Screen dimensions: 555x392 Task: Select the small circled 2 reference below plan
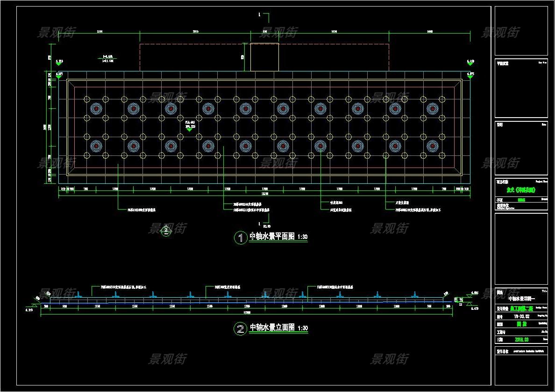click(x=165, y=230)
